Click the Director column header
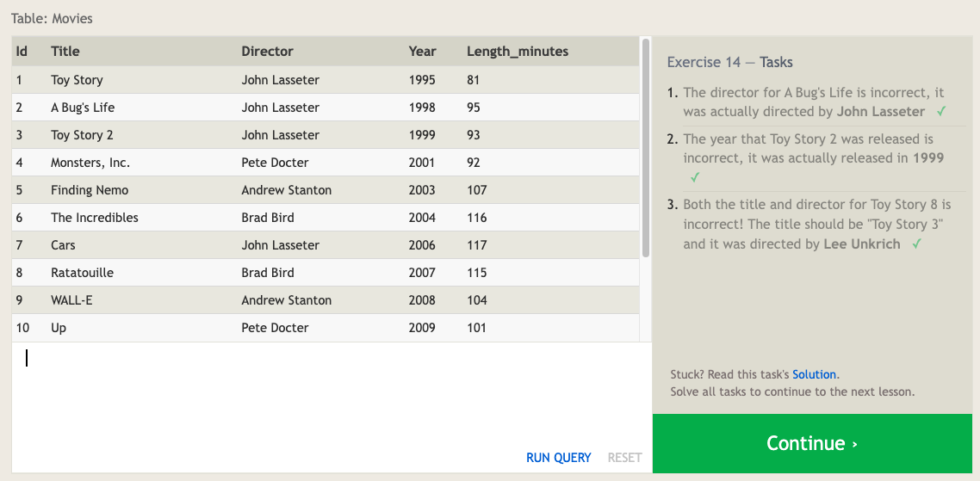The image size is (980, 481). [x=267, y=52]
